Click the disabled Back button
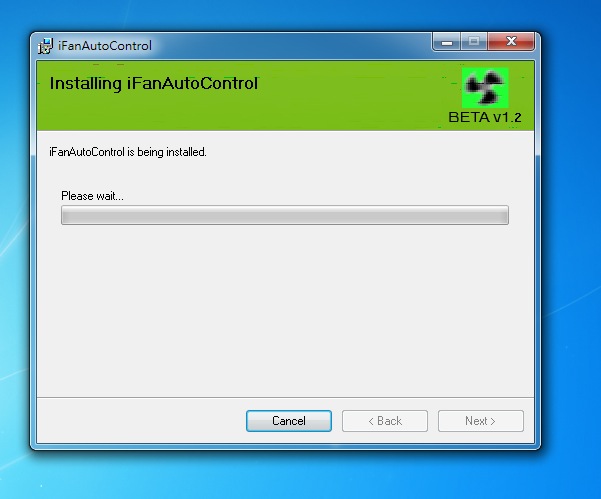 click(385, 421)
